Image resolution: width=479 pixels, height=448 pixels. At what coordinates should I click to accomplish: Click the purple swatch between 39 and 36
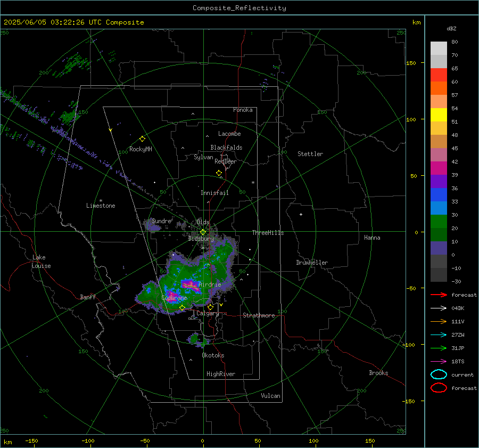click(x=439, y=181)
